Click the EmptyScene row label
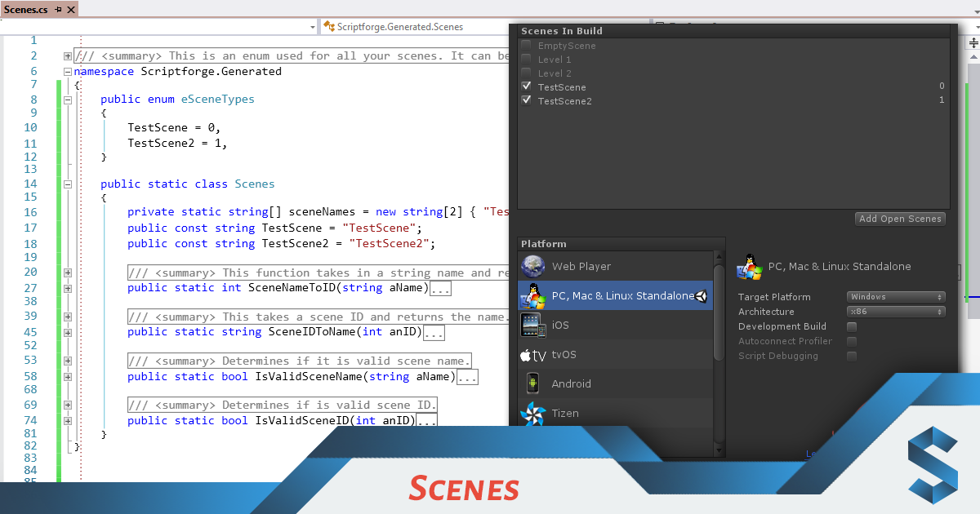Image resolution: width=980 pixels, height=514 pixels. click(567, 46)
